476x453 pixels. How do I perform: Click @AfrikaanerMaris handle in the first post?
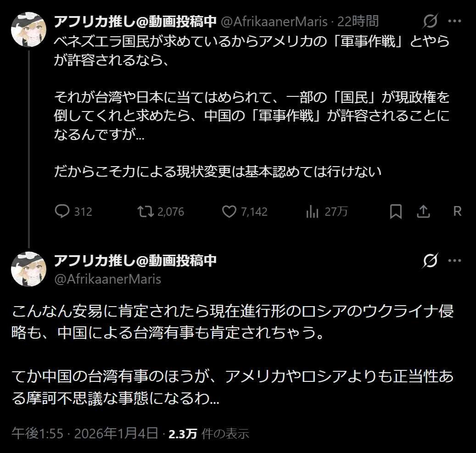click(275, 21)
